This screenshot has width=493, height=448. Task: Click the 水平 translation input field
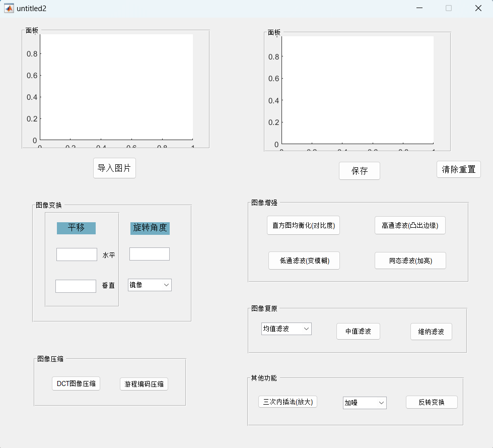tap(77, 254)
